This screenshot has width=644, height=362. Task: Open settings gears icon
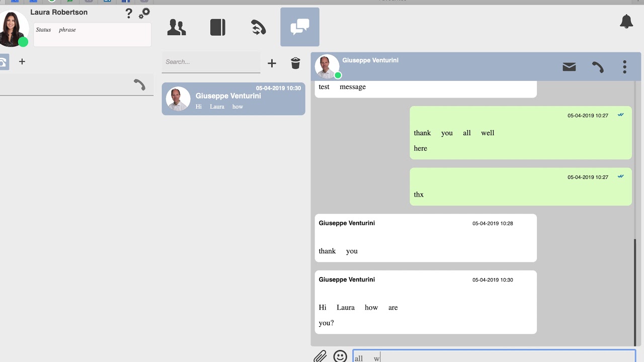point(144,13)
